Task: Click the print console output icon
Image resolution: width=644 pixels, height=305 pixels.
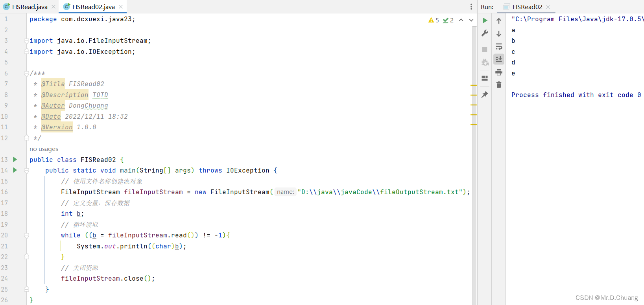Action: click(x=499, y=72)
